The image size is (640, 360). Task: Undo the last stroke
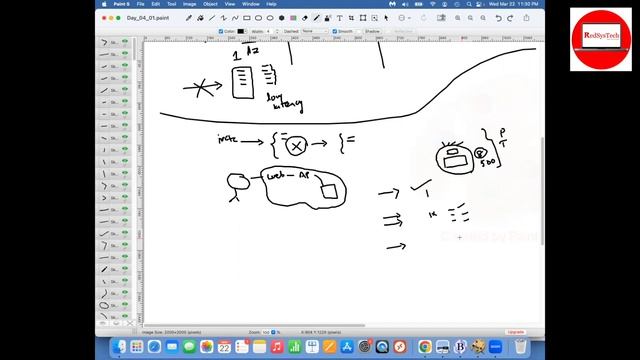pyautogui.click(x=498, y=18)
